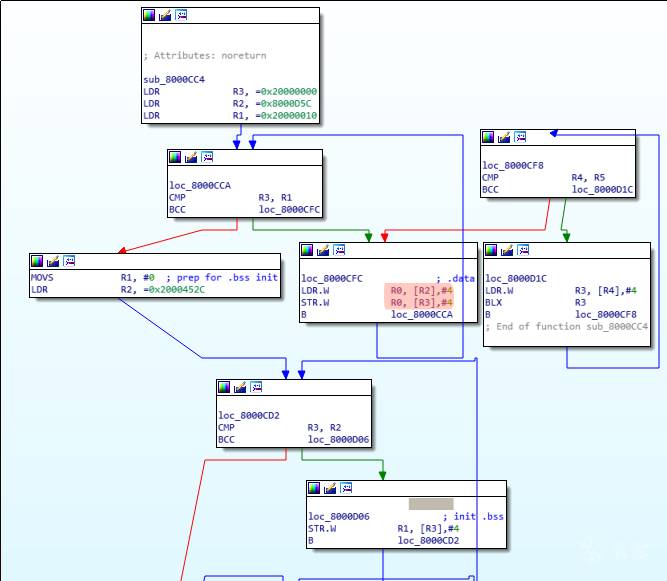667x581 pixels.
Task: Click the group nodes icon in the loc_8000CFC block
Action: tap(339, 250)
